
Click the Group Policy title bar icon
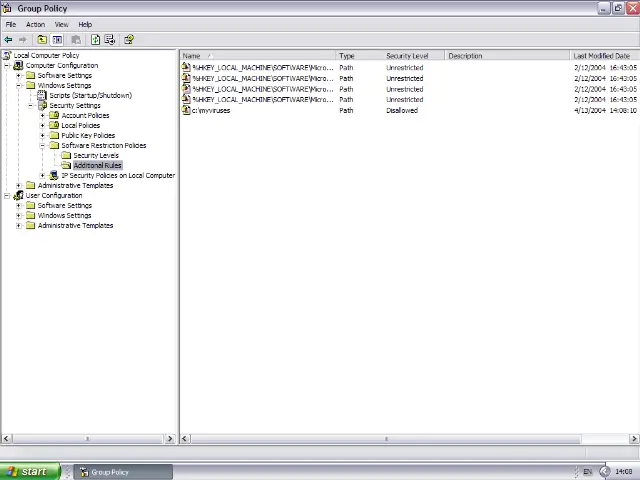[x=7, y=8]
